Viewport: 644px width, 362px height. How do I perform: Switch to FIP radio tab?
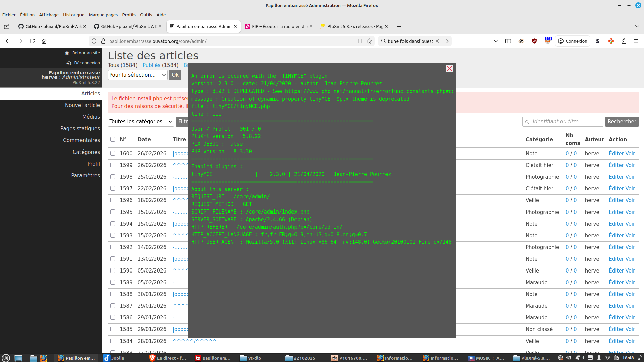[278, 26]
